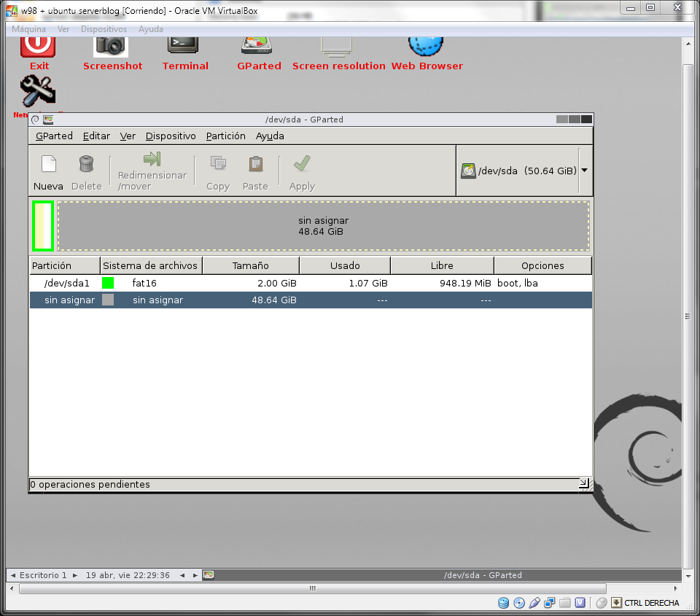
Task: Click the Opciones column header
Action: pyautogui.click(x=542, y=265)
